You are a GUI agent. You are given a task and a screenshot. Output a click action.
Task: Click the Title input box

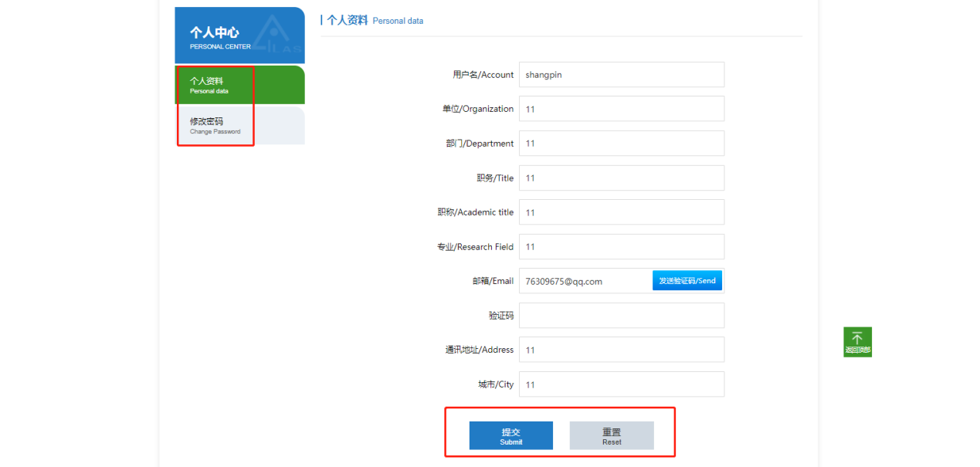(x=621, y=178)
